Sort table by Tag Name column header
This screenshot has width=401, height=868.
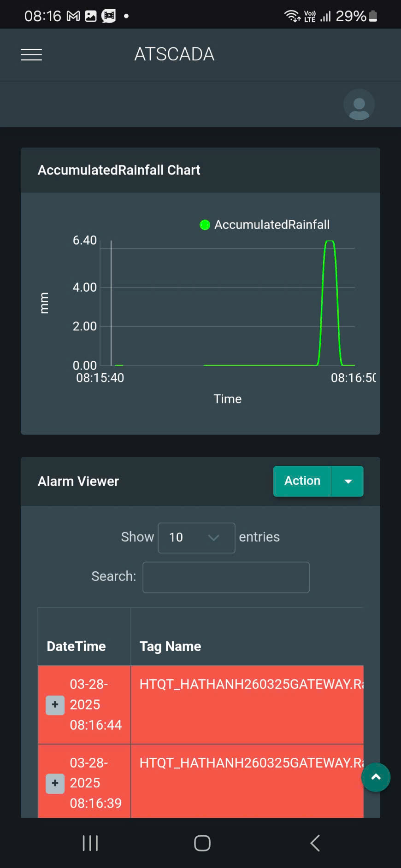[x=171, y=646]
